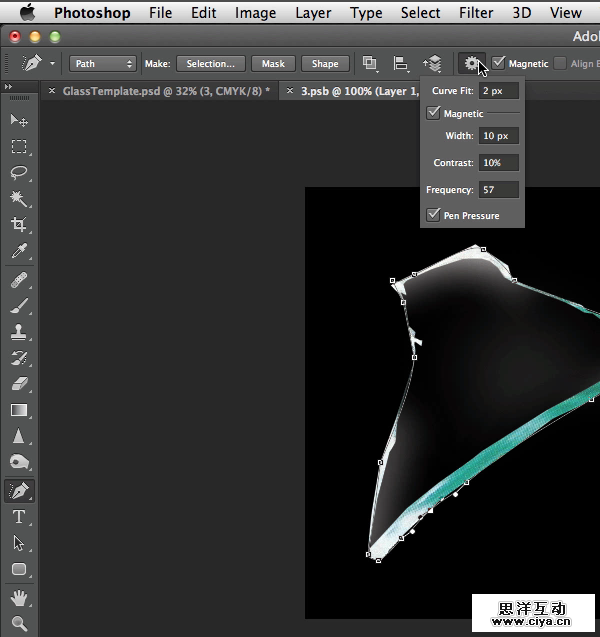
Task: Click the Make Mask button
Action: click(273, 64)
